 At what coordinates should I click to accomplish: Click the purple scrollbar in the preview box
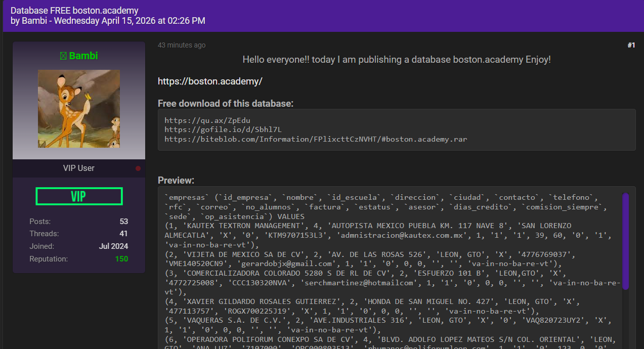coord(625,240)
